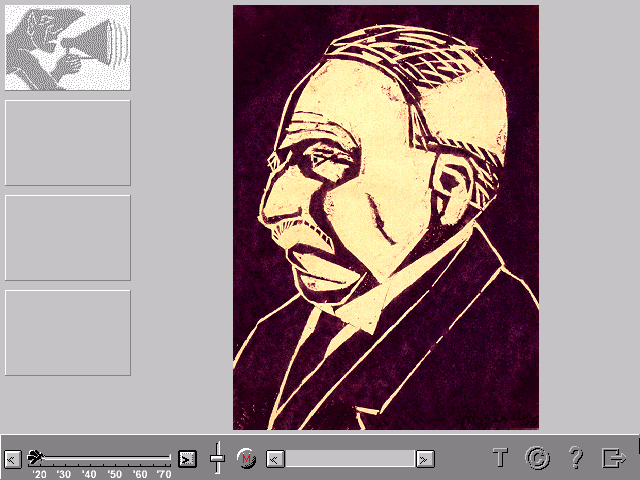
Task: Click the gray bar between the arrows
Action: point(350,459)
